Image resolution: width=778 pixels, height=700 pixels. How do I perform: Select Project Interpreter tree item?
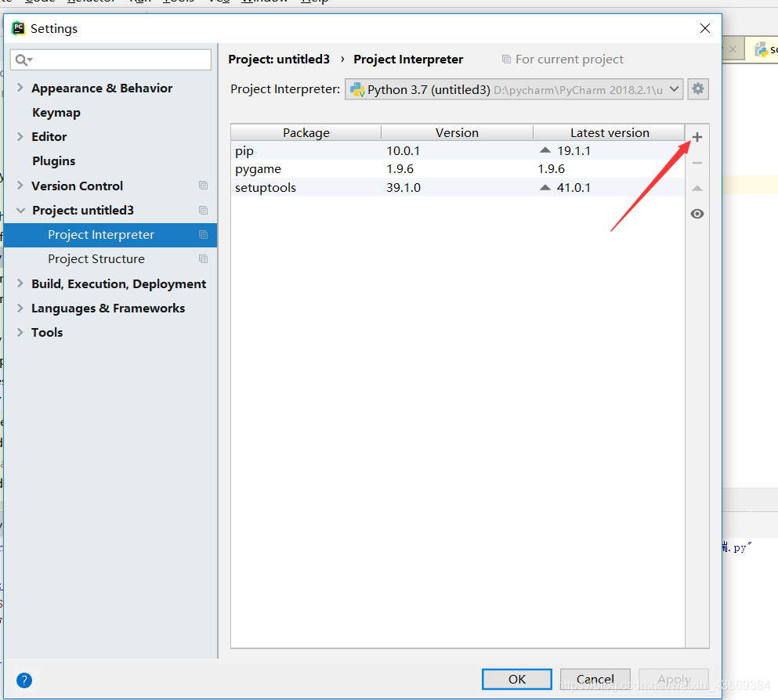coord(110,235)
